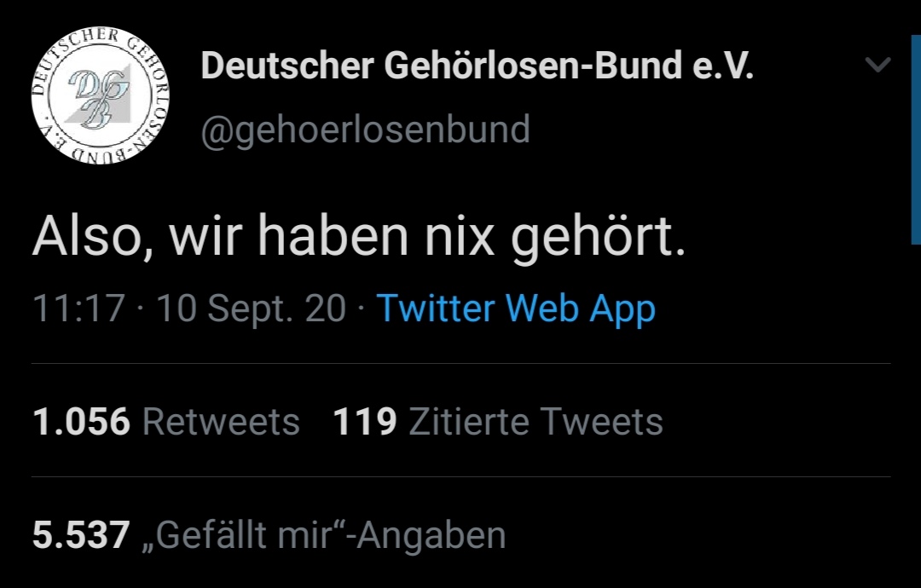This screenshot has width=921, height=588.
Task: Click the DGB monogram inside the logo
Action: [96, 96]
